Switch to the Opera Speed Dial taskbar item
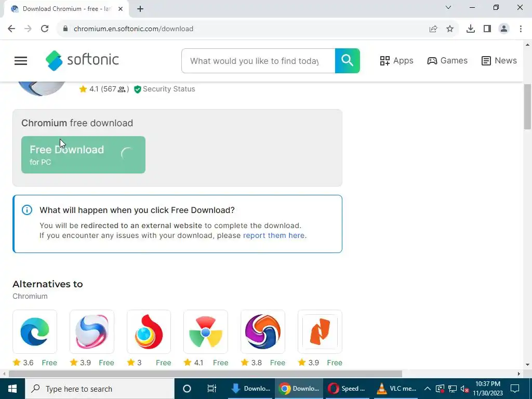Image resolution: width=532 pixels, height=399 pixels. (347, 389)
